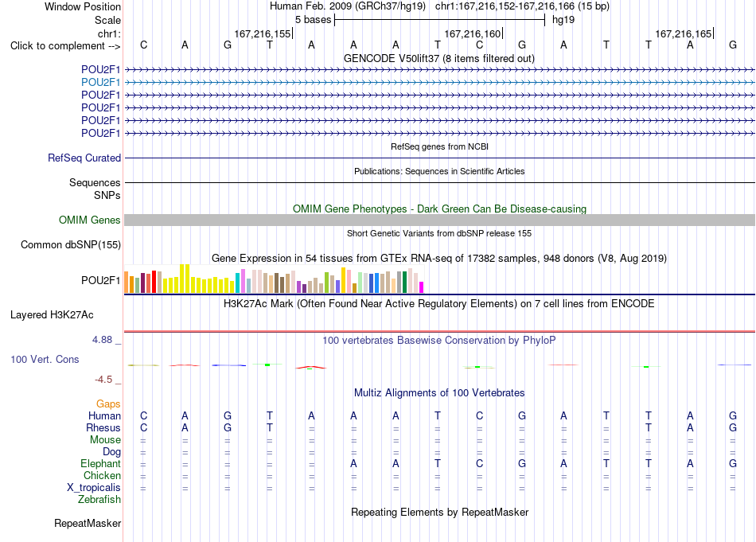
Task: Click the 4.88 upper conservation scale value
Action: click(x=102, y=340)
